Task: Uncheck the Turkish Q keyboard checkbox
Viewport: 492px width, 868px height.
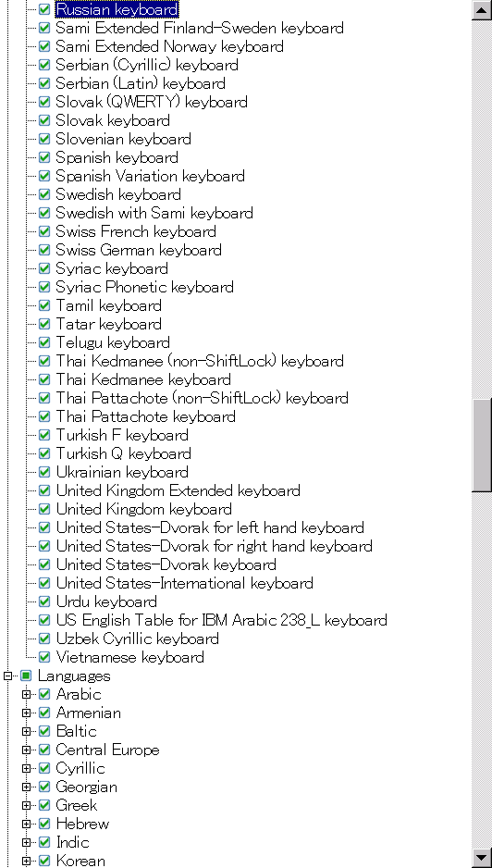Action: pos(44,454)
